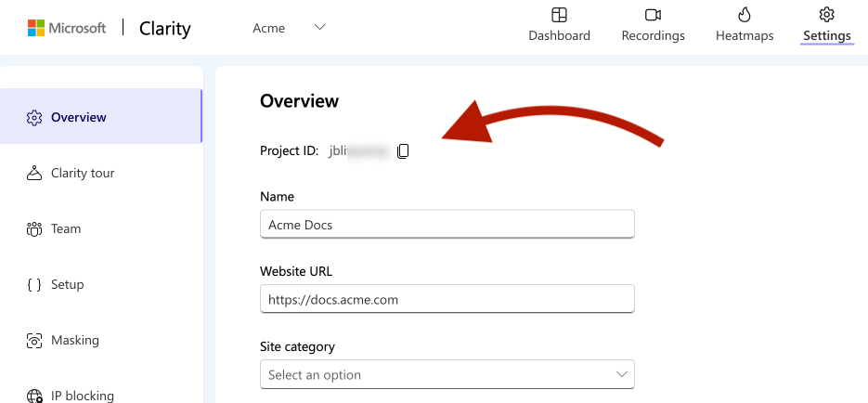Click the Setup curly braces icon
Viewport: 868px width, 403px height.
[x=34, y=284]
